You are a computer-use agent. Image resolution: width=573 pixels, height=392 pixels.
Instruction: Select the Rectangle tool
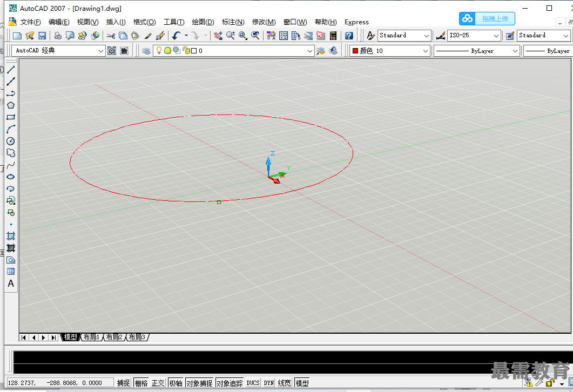tap(11, 117)
